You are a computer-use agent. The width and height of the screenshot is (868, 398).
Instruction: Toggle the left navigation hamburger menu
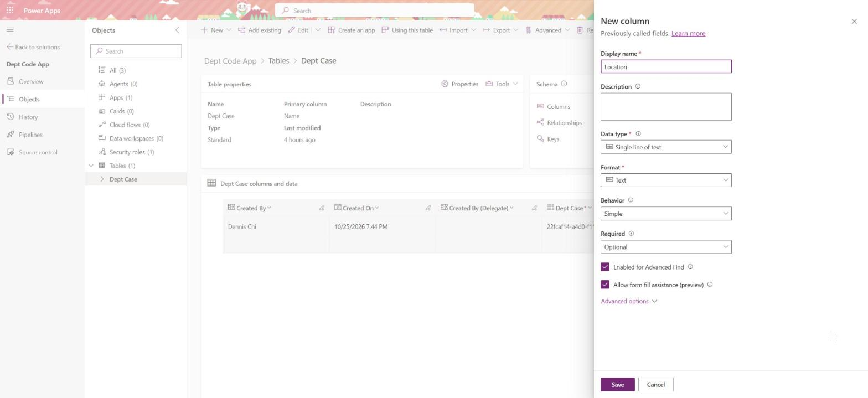10,30
